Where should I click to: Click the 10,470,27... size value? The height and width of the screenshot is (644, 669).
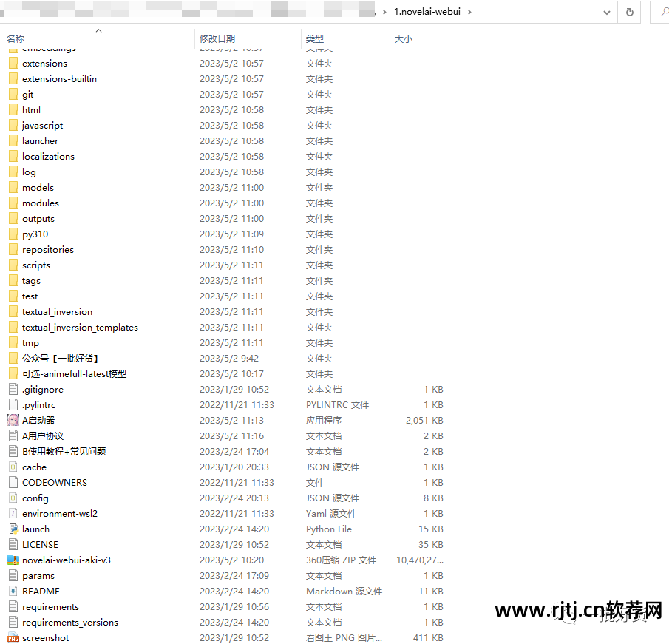(420, 560)
